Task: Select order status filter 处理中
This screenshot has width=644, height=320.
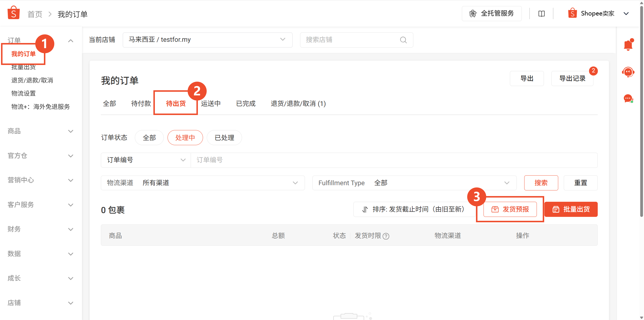Action: click(185, 138)
